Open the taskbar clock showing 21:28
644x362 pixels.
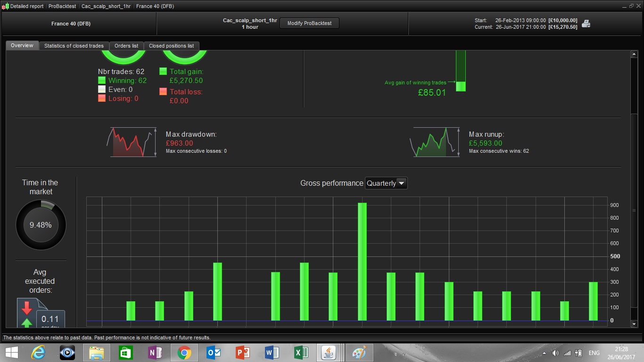(x=622, y=353)
